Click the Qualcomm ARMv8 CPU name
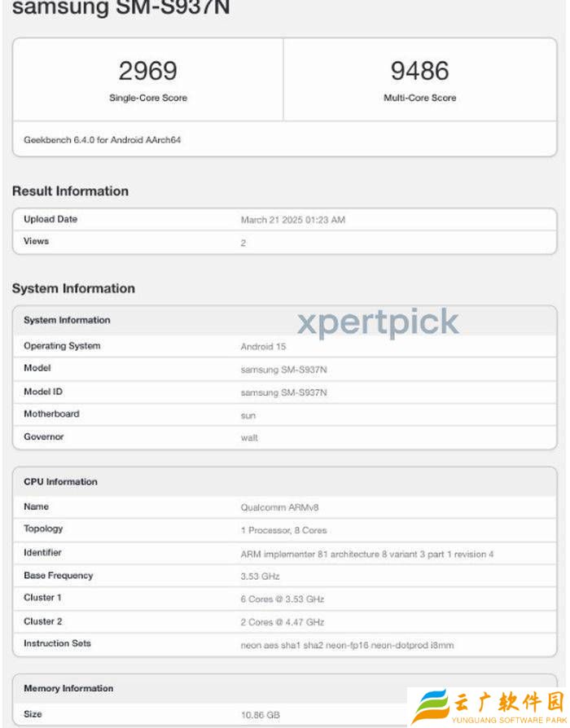The image size is (570, 728). (x=279, y=507)
